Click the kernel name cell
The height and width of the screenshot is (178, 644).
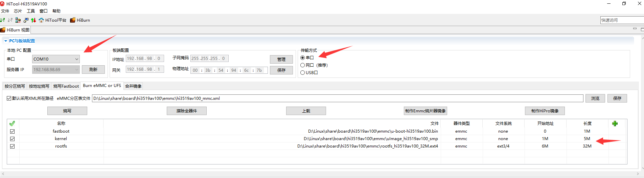(x=61, y=139)
